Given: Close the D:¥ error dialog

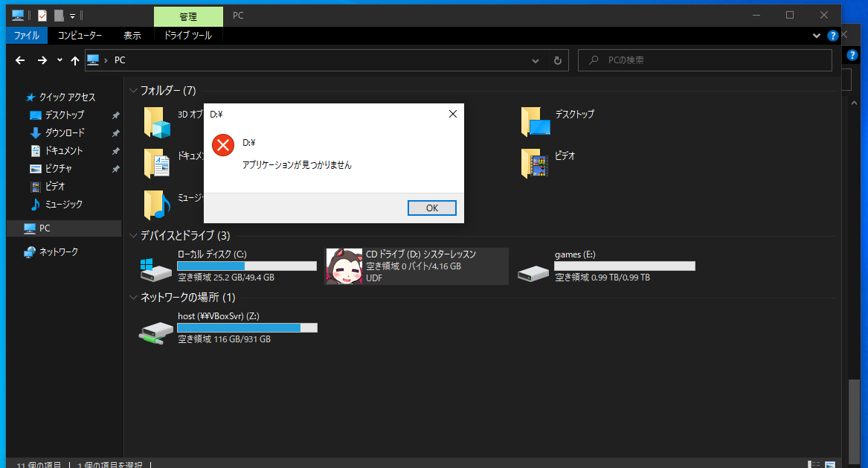Looking at the screenshot, I should 452,114.
